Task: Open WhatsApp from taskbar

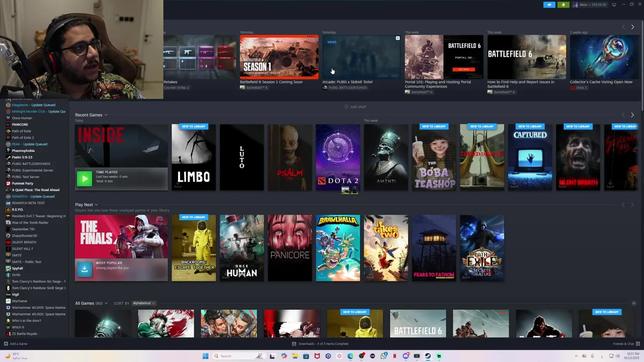Action: click(x=383, y=356)
